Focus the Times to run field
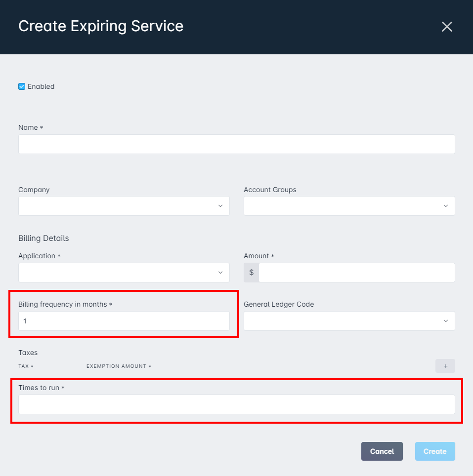This screenshot has width=473, height=476. click(x=236, y=404)
